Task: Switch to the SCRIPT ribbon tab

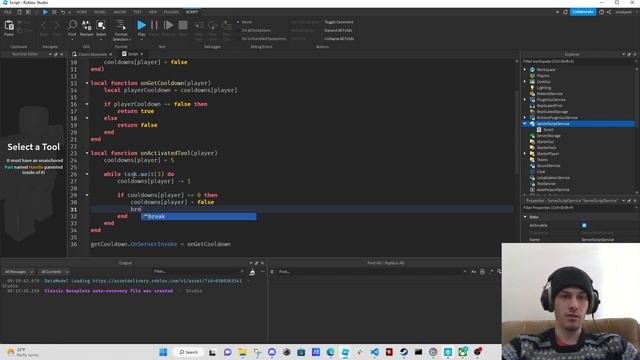Action: (x=192, y=12)
